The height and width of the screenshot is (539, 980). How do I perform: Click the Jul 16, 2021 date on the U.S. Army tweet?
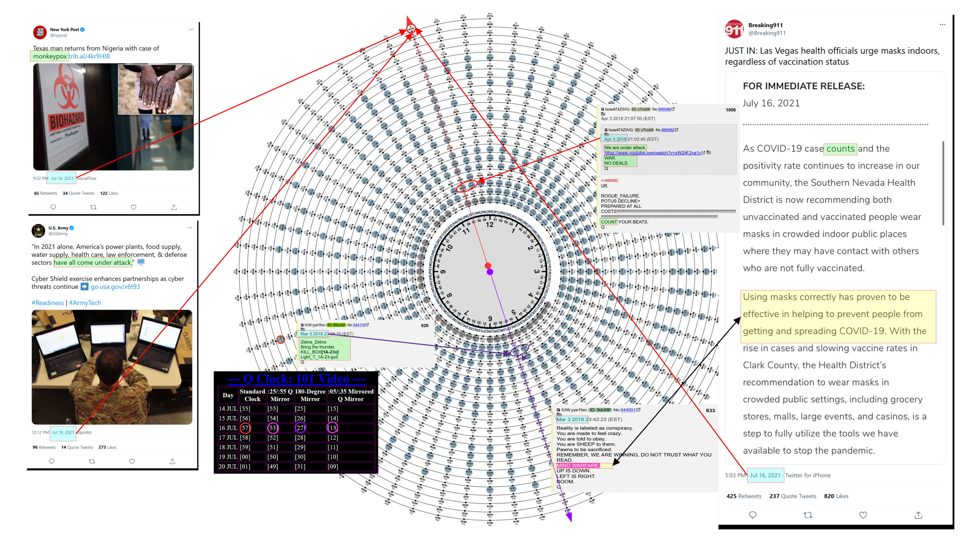click(x=63, y=433)
